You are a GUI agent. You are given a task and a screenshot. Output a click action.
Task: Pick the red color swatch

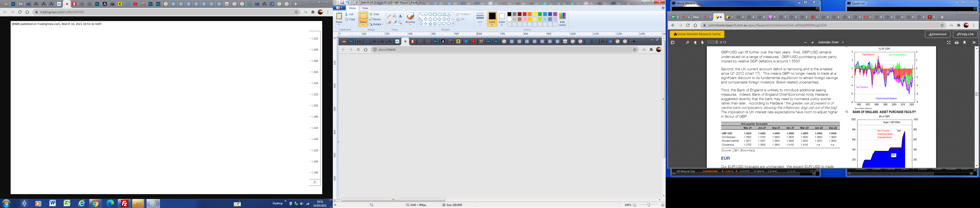525,15
